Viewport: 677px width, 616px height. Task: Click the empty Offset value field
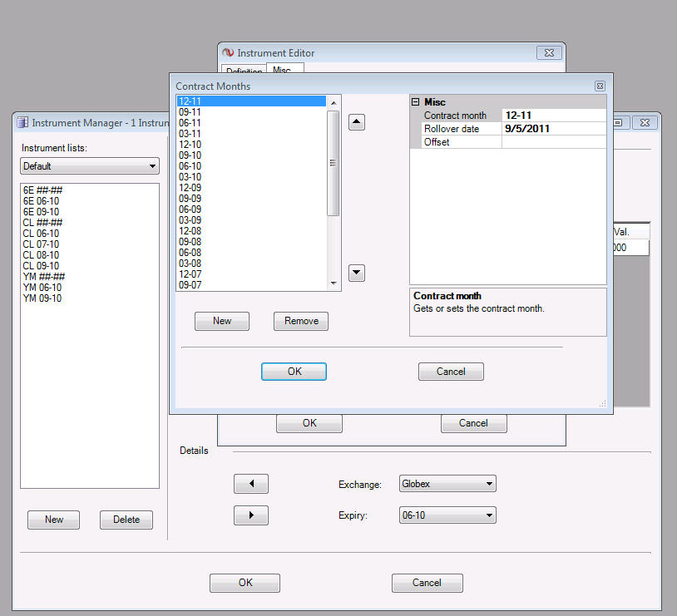coord(554,142)
